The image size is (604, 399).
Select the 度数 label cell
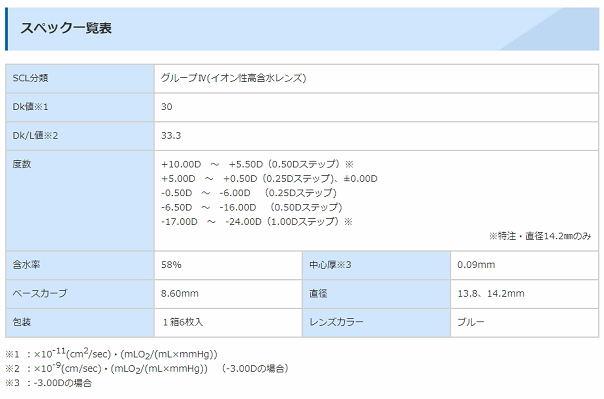(x=80, y=201)
